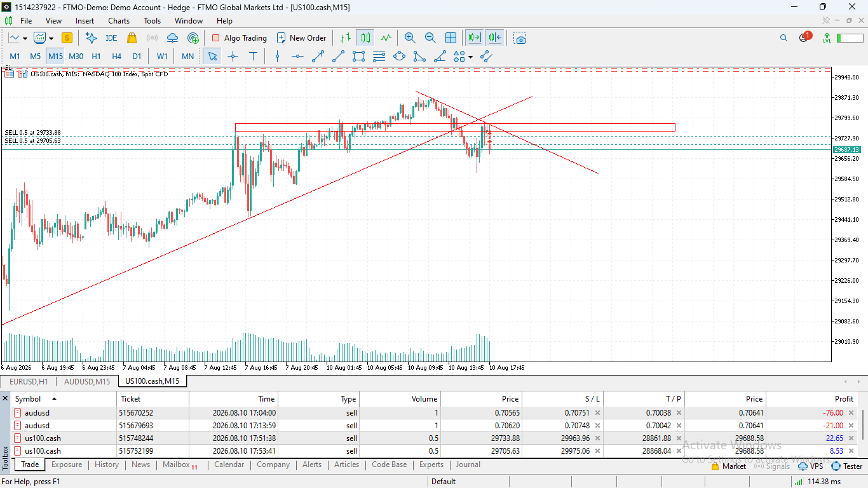Open the Tools menu
Screen dimensions: 868x488
(153, 21)
